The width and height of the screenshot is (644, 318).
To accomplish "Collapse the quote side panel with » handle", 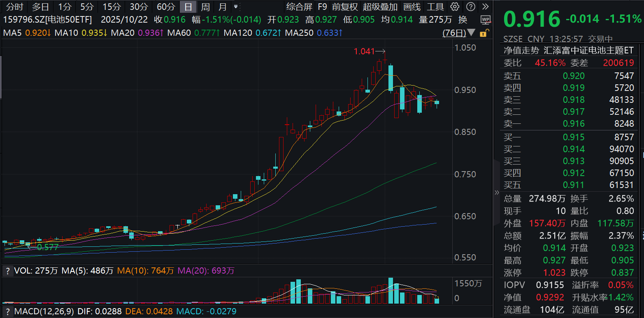I will (x=496, y=193).
